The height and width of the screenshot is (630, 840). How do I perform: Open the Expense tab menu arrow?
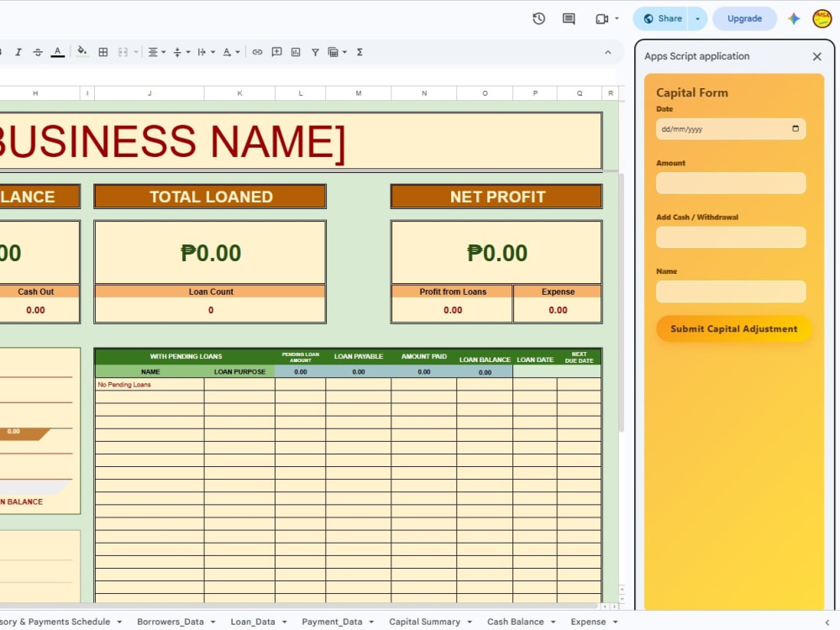pyautogui.click(x=616, y=622)
